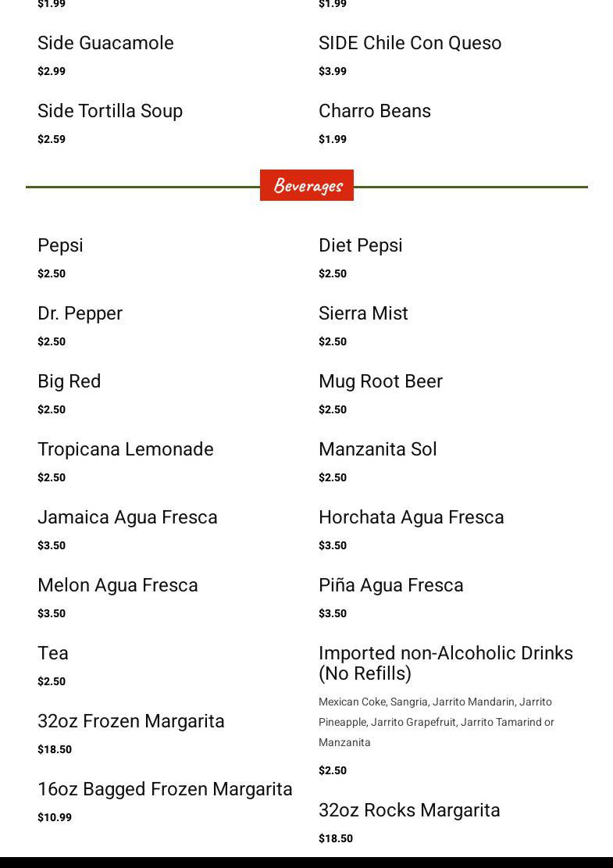Select Tropicana Lemonade

pyautogui.click(x=126, y=449)
